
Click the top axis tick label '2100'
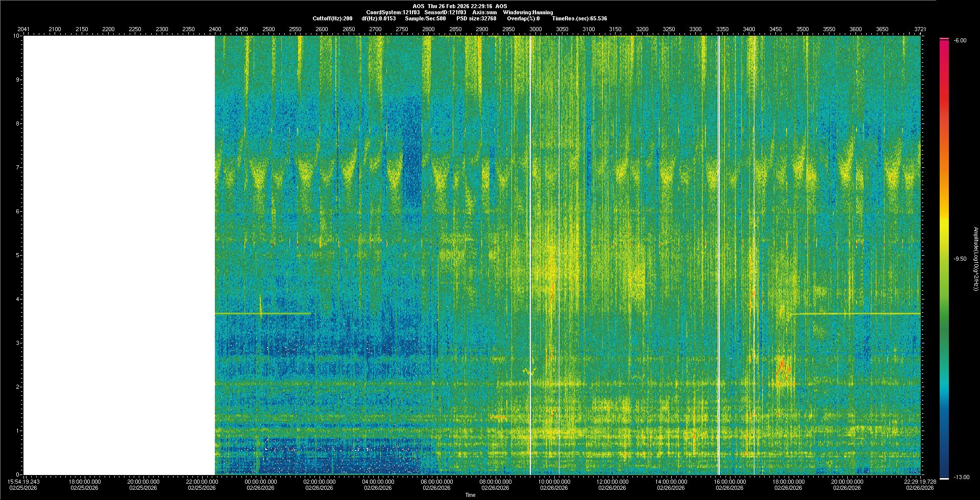(55, 29)
